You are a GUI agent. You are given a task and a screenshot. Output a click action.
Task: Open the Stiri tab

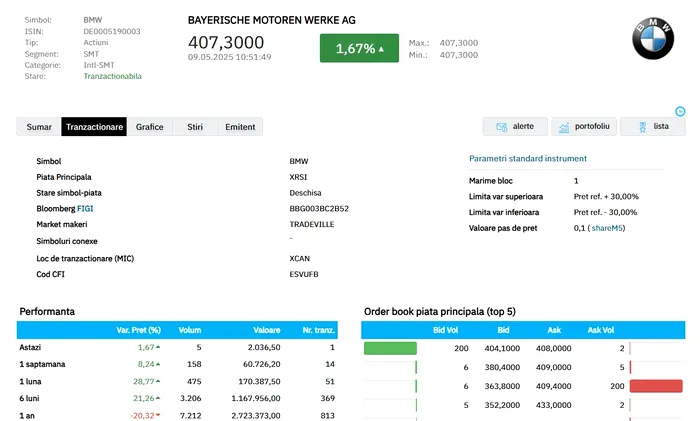pyautogui.click(x=195, y=127)
